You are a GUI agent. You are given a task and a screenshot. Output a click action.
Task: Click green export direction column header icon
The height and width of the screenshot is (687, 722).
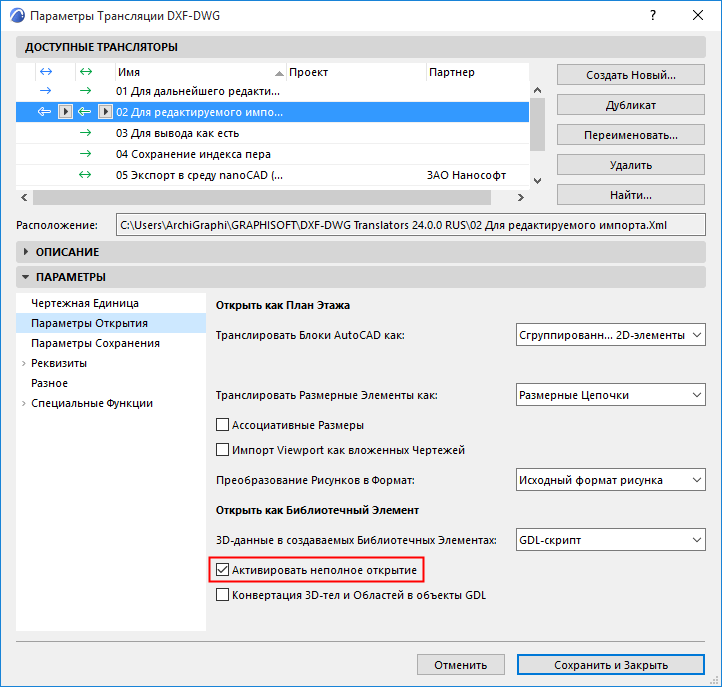pos(86,71)
